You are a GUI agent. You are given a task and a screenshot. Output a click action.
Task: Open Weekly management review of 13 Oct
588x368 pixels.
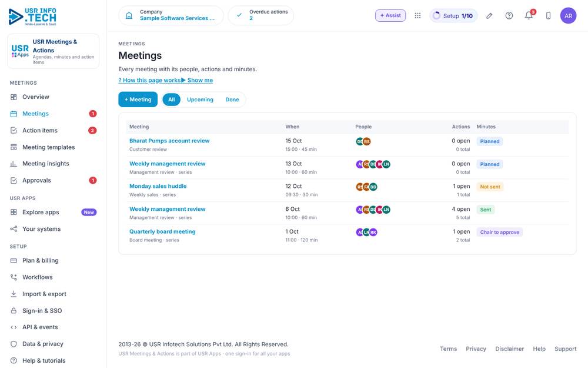click(167, 164)
